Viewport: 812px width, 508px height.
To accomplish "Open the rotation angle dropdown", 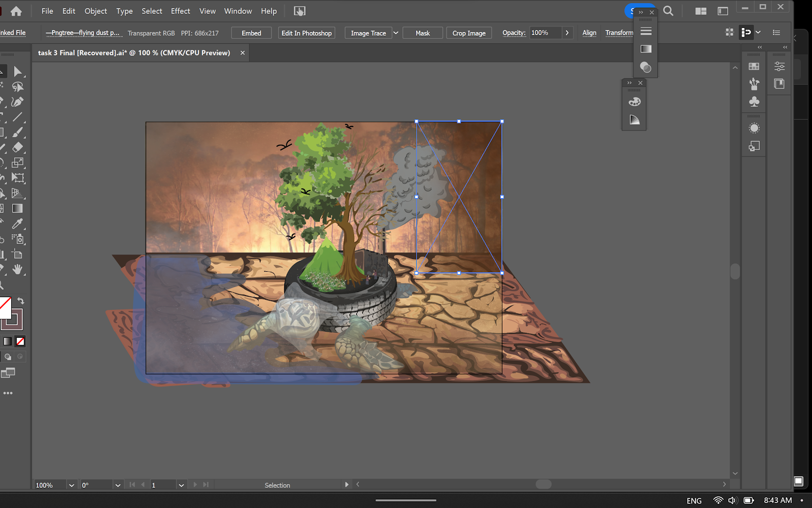I will [118, 485].
